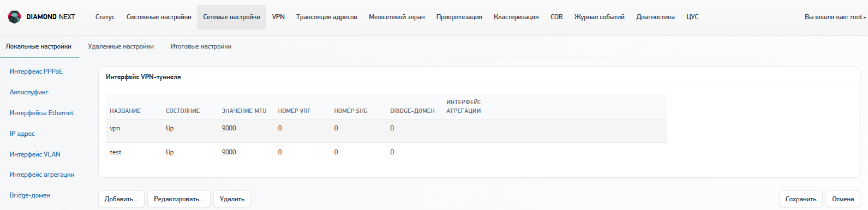Click the Добавить... button
Image resolution: width=868 pixels, height=210 pixels.
(121, 199)
